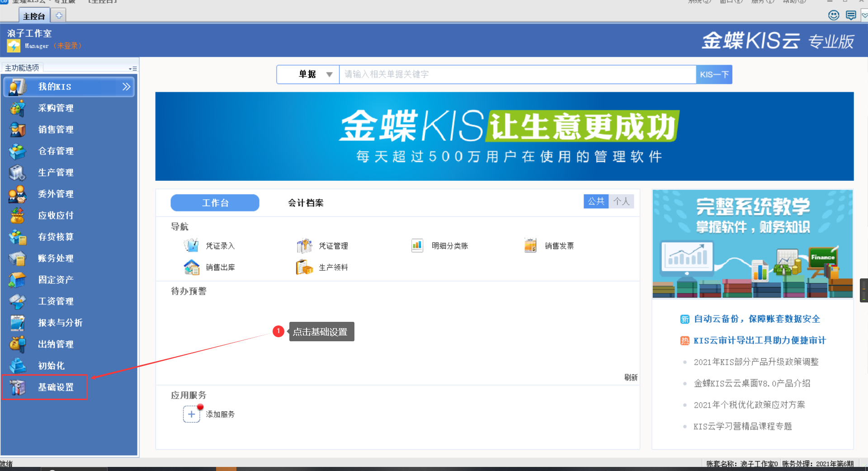Click the lightning user avatar icon
This screenshot has width=868, height=471.
coord(14,46)
